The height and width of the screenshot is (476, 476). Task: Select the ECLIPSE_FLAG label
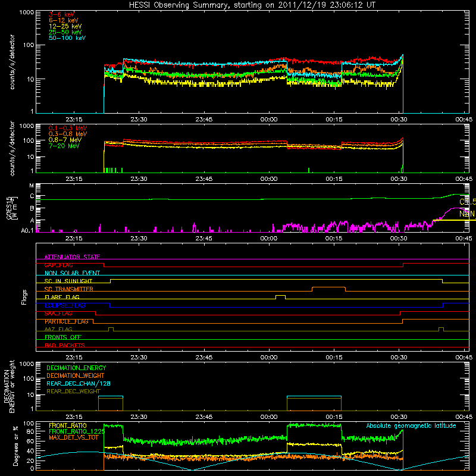[x=65, y=305]
